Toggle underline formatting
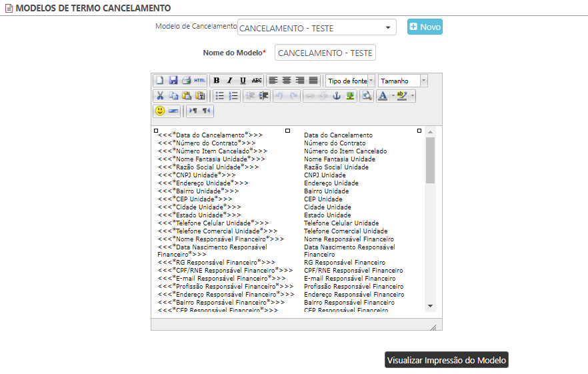Viewport: 588px width, 374px height. pyautogui.click(x=243, y=80)
